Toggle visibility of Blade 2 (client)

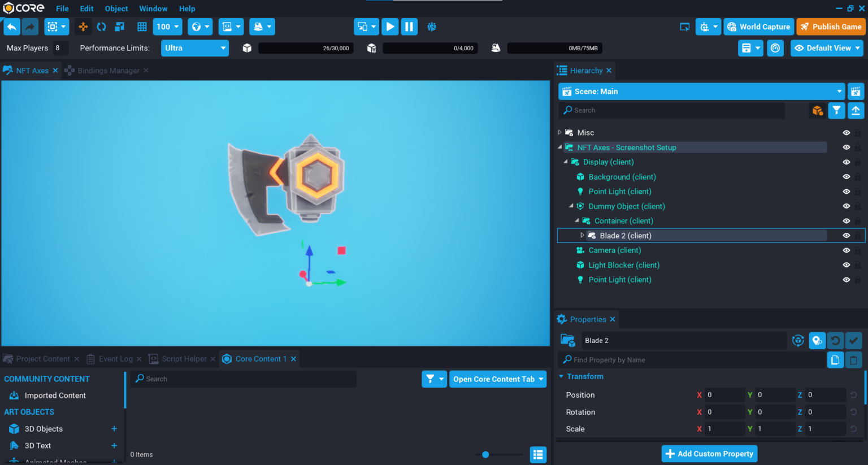846,235
